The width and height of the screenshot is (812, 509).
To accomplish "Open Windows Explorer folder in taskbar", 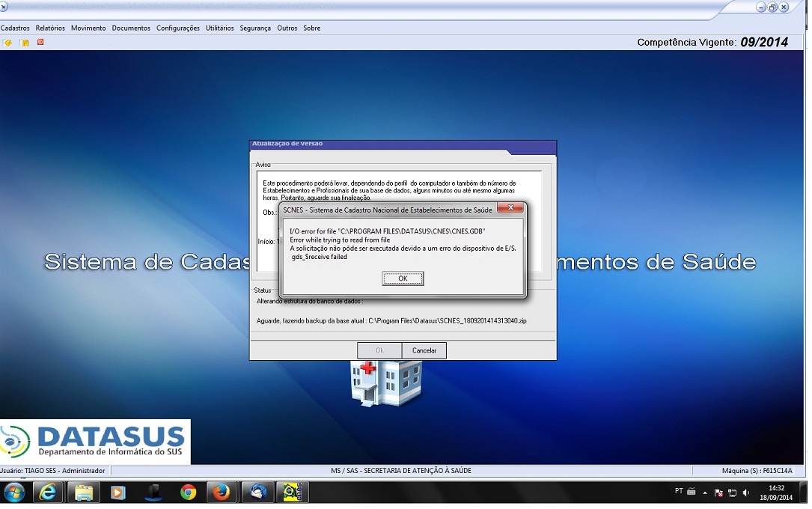I will (84, 492).
